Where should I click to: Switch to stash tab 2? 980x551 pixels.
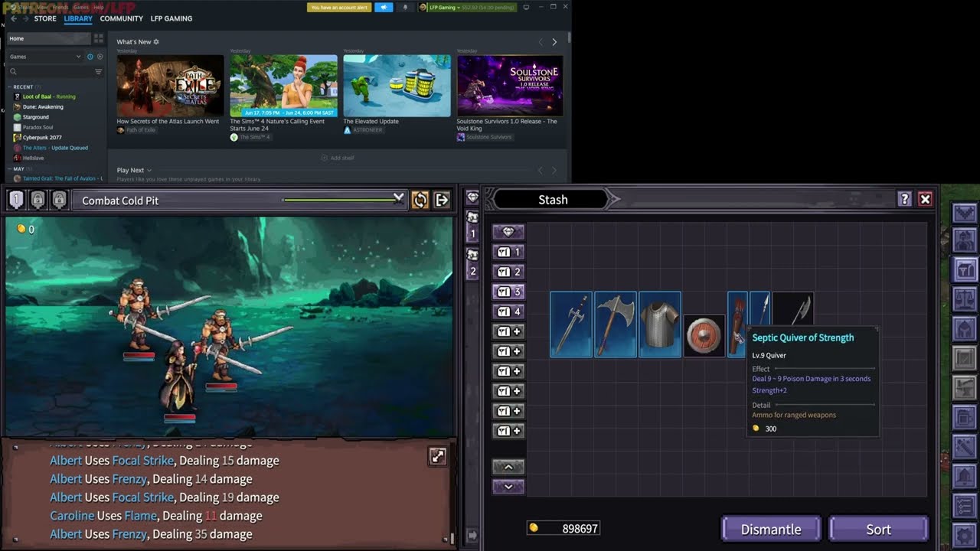click(508, 272)
